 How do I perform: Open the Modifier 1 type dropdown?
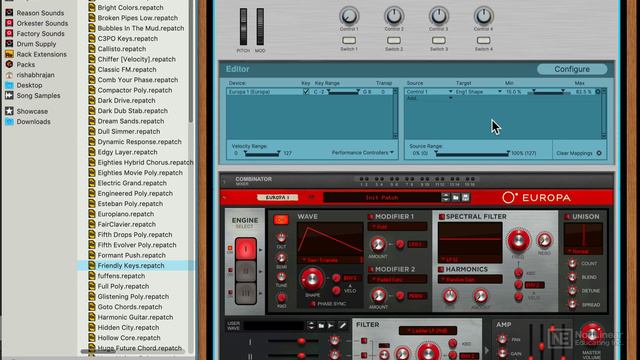[x=397, y=227]
